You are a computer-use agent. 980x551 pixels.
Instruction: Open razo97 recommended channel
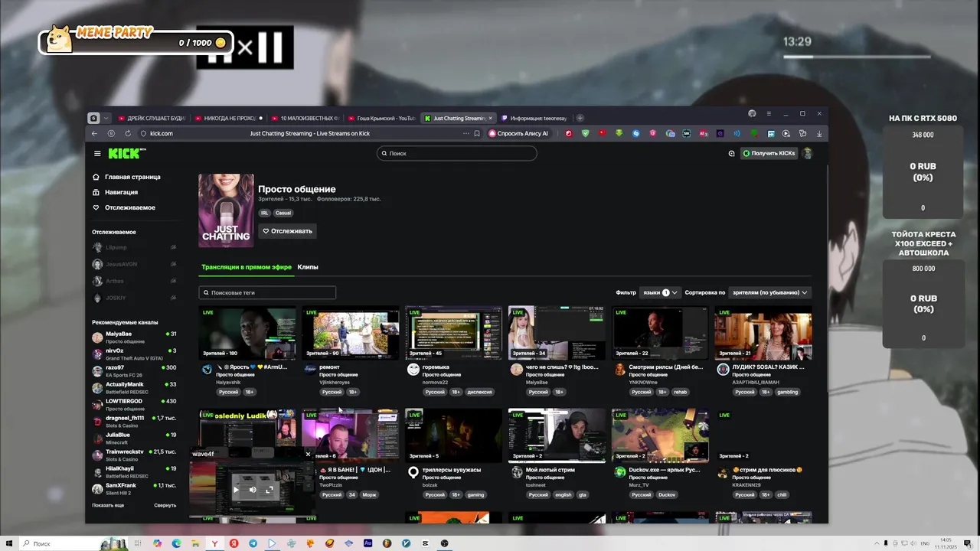tap(135, 370)
